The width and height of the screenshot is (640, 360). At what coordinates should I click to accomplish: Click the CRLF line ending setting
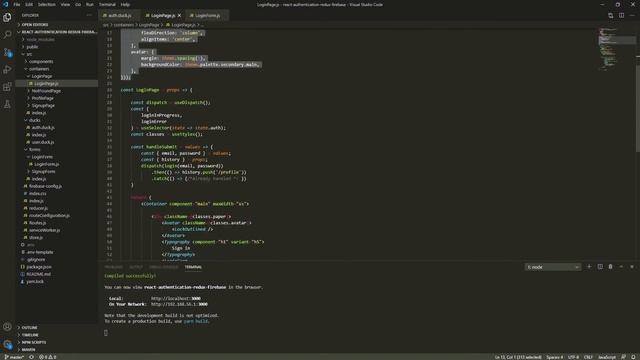click(588, 357)
